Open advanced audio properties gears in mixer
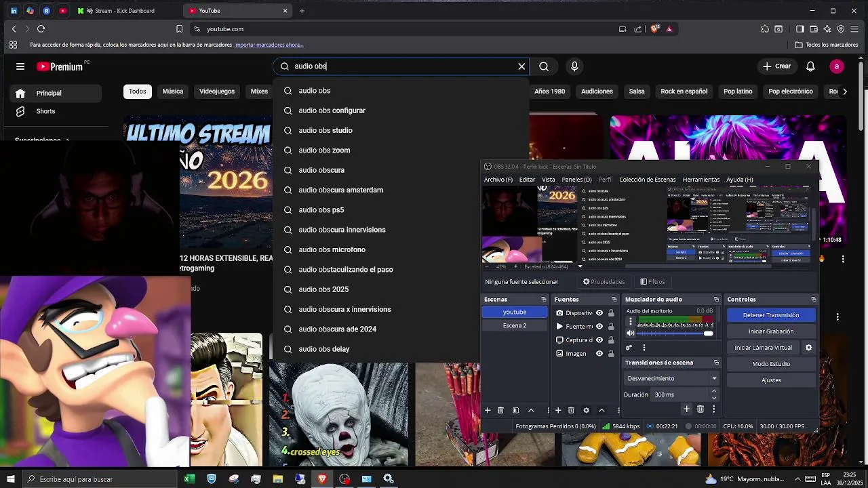 629,348
